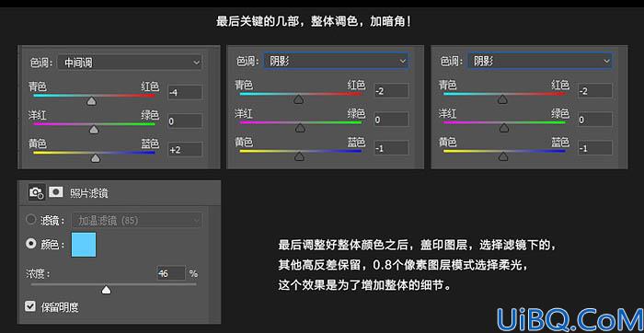Open the 色调 阴影 dropdown in the rightmost panel
Image resolution: width=644 pixels, height=333 pixels.
540,61
